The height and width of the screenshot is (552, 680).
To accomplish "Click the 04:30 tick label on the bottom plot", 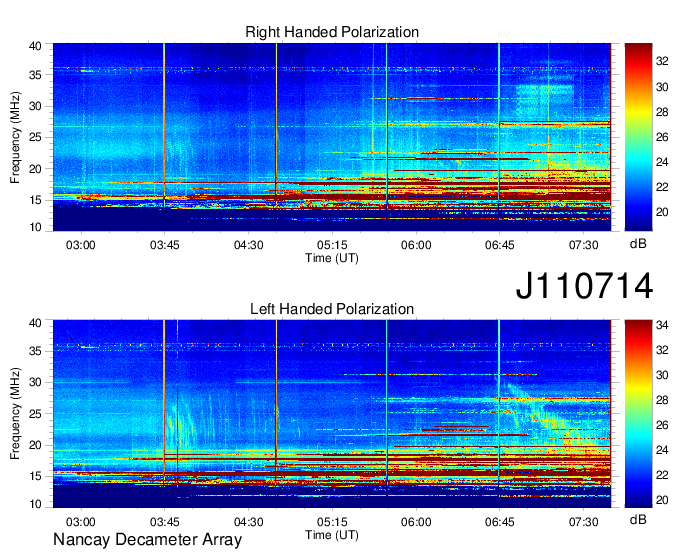I will [248, 522].
